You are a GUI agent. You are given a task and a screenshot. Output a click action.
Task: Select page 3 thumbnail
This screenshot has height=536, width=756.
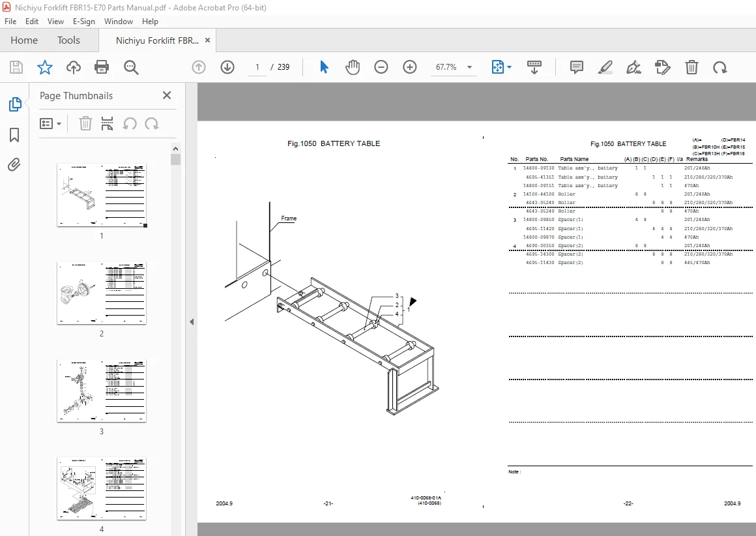[101, 391]
